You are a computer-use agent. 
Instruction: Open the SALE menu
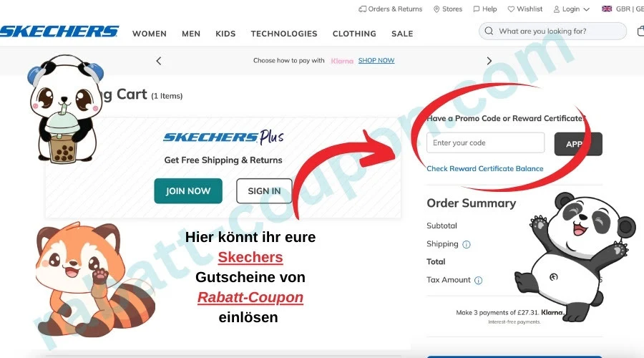click(x=402, y=34)
